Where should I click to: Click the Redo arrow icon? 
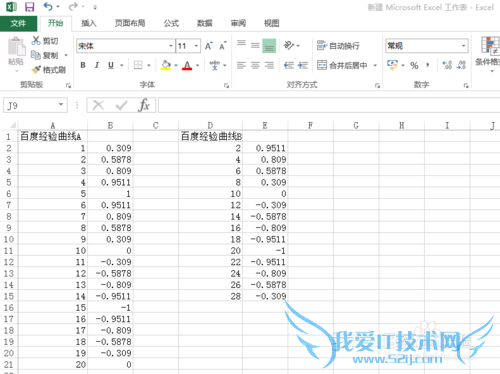click(73, 7)
